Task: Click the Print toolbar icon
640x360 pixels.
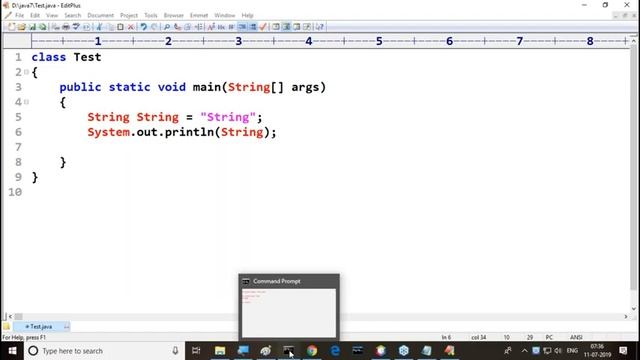Action: click(x=65, y=27)
